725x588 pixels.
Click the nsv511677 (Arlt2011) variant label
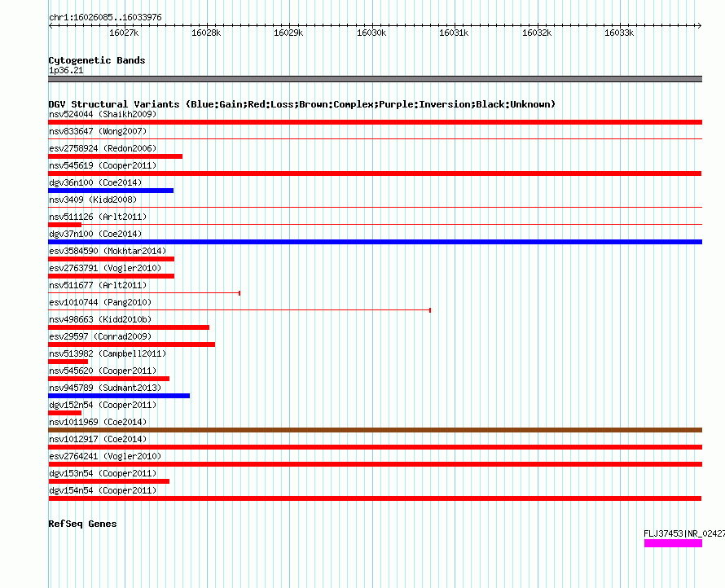(98, 285)
